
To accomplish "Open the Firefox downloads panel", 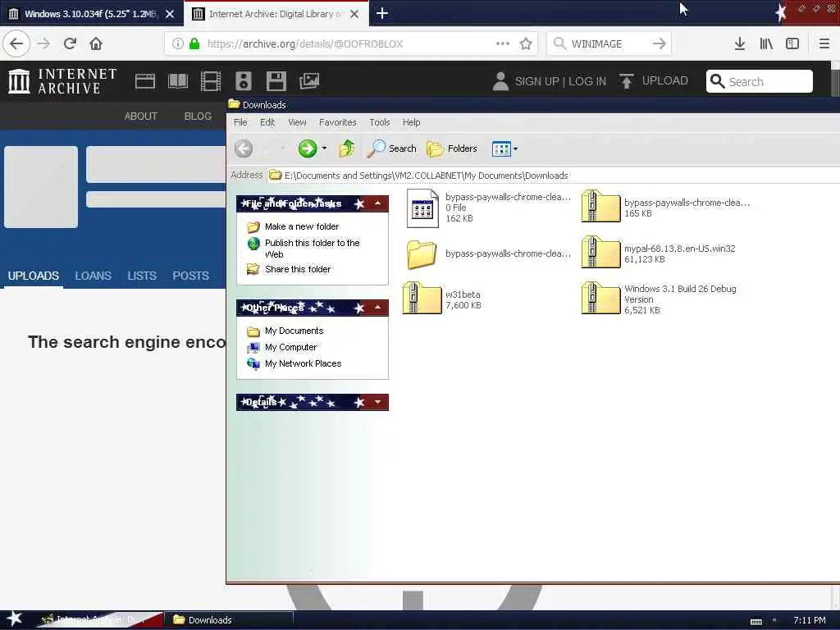I will [740, 43].
